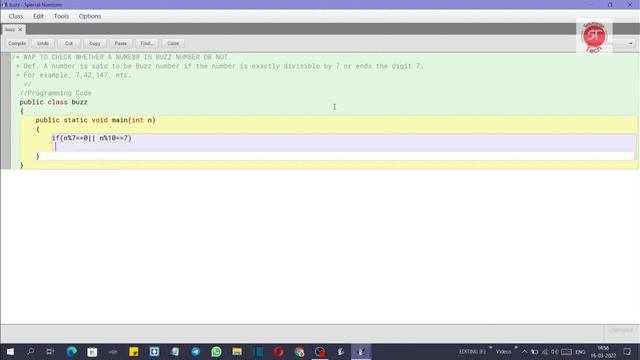Open Task View on the taskbar
Viewport: 640px width, 360px height.
[x=50, y=351]
